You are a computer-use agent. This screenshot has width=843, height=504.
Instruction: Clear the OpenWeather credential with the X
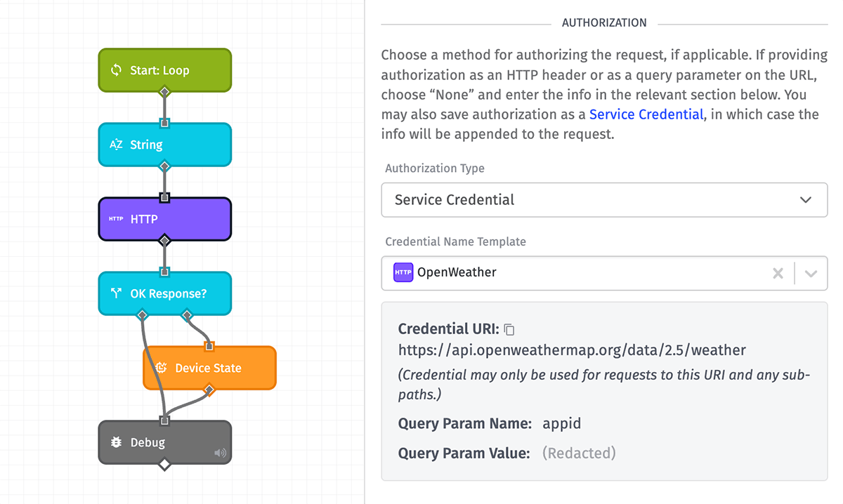(778, 273)
